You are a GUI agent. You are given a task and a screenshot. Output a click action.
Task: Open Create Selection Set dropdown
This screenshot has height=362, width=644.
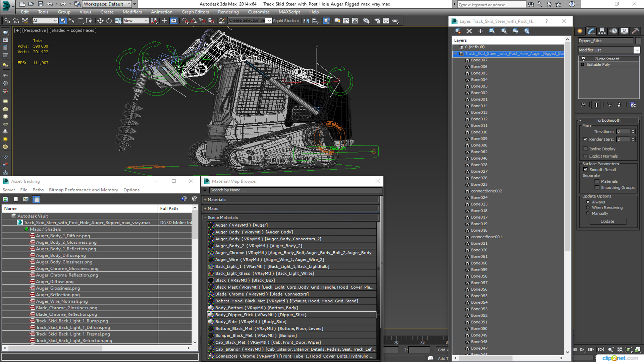[269, 21]
